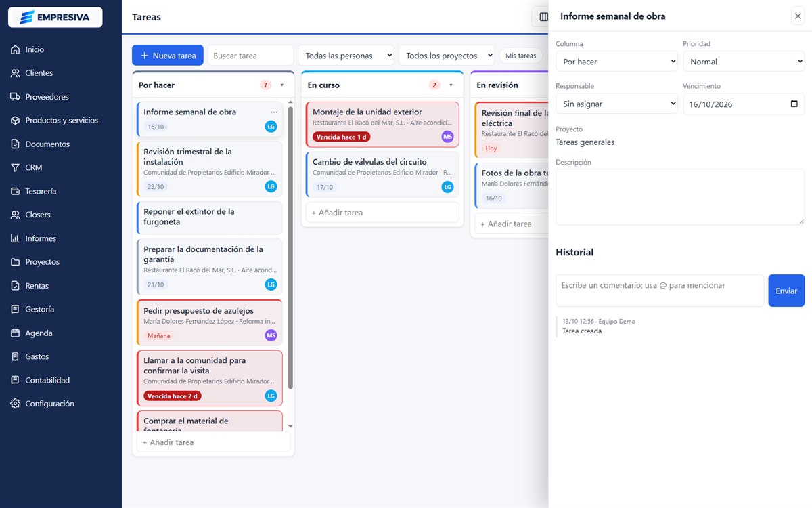Click the Proveedores truck icon

click(x=15, y=97)
